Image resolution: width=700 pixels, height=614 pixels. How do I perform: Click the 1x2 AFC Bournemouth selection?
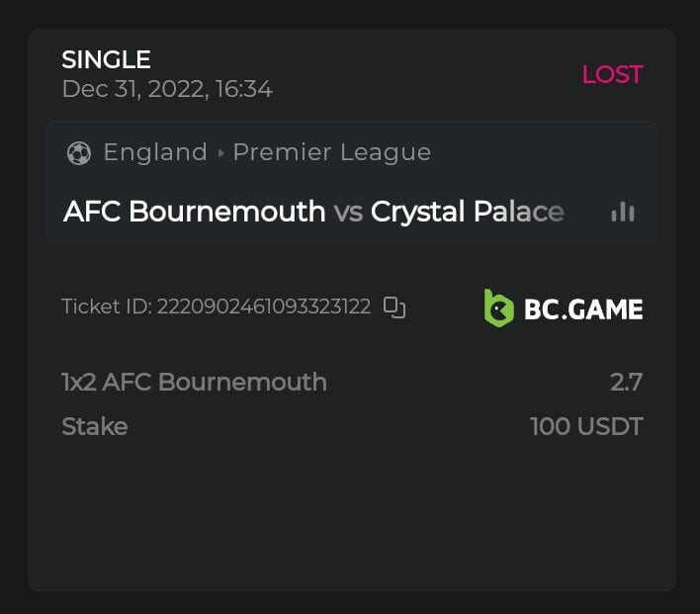click(194, 382)
